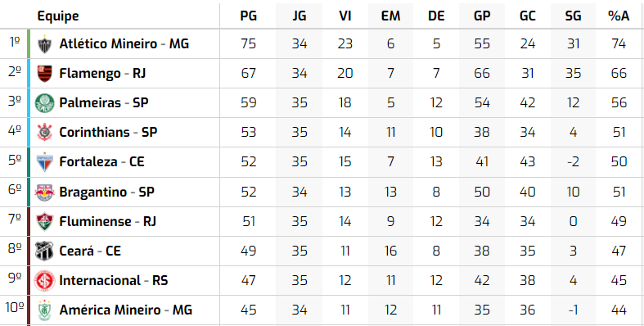Click the Equipe column header

click(x=58, y=16)
